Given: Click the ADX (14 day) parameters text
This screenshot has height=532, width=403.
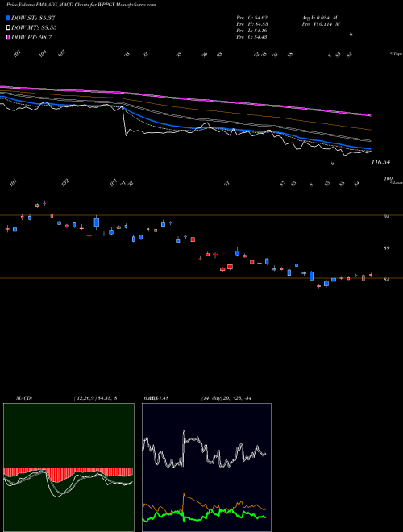Looking at the screenshot, I should [226, 398].
